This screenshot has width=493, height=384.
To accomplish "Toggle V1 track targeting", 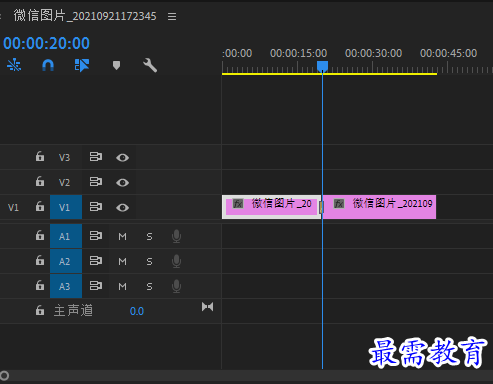I will [66, 207].
